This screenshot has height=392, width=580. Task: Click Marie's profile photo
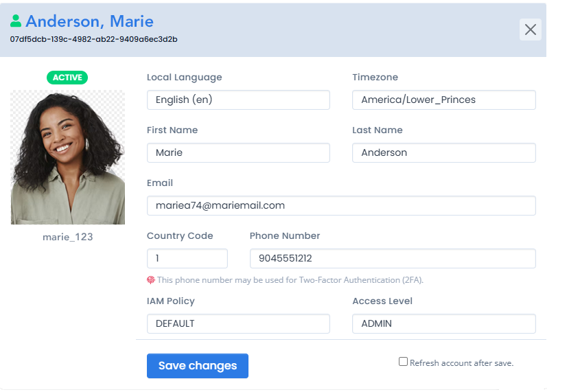click(x=68, y=157)
